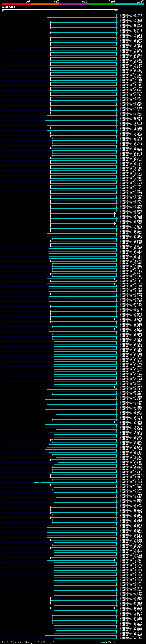This screenshot has height=644, width=146.
Task: Click hit label UniRef100_Q6CEM5
Action: click(x=131, y=331)
